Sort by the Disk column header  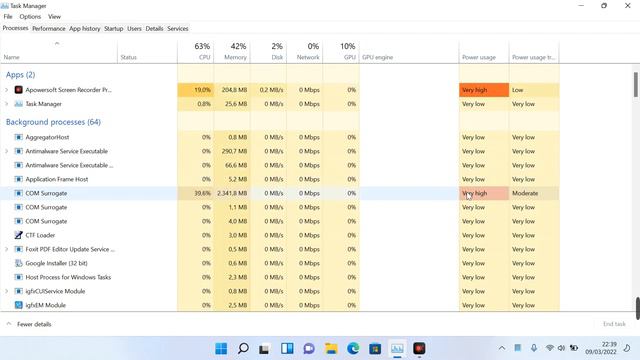coord(268,51)
